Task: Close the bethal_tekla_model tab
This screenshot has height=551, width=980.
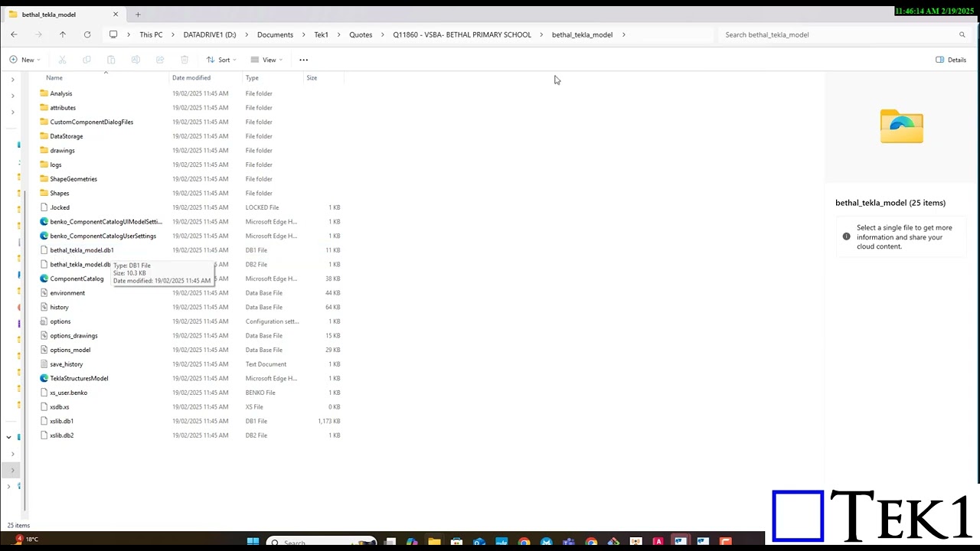Action: pyautogui.click(x=116, y=14)
